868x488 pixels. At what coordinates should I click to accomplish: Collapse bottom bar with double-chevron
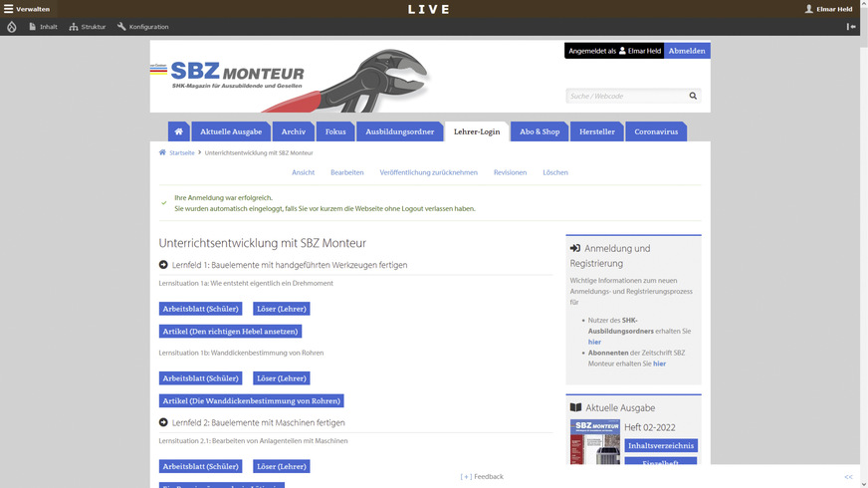(848, 477)
